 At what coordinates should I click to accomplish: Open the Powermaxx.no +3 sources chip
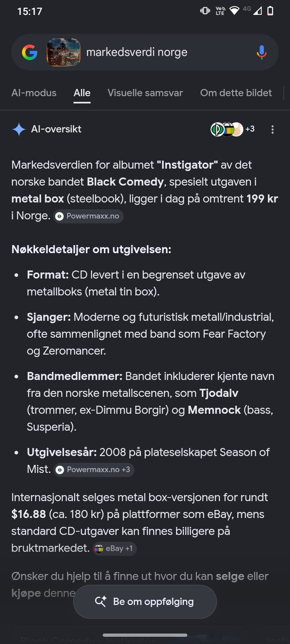click(94, 470)
